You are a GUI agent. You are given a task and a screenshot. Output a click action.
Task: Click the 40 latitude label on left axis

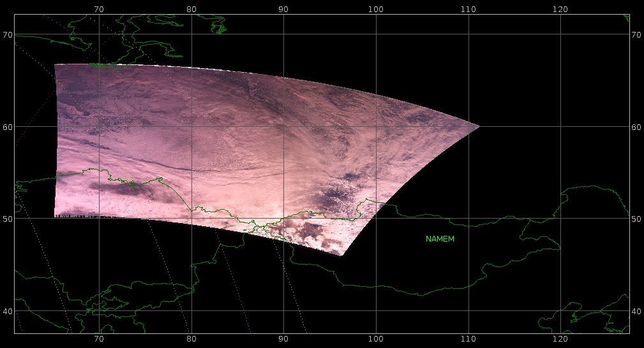(x=8, y=312)
